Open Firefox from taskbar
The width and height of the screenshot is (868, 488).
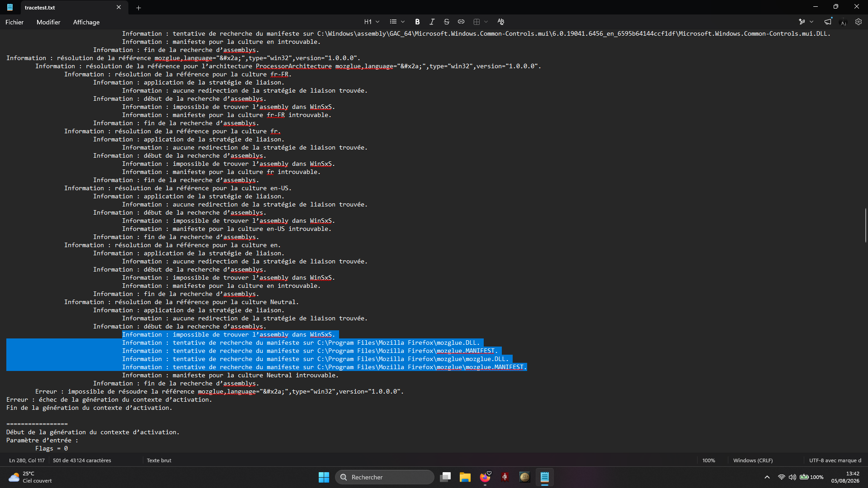click(485, 477)
